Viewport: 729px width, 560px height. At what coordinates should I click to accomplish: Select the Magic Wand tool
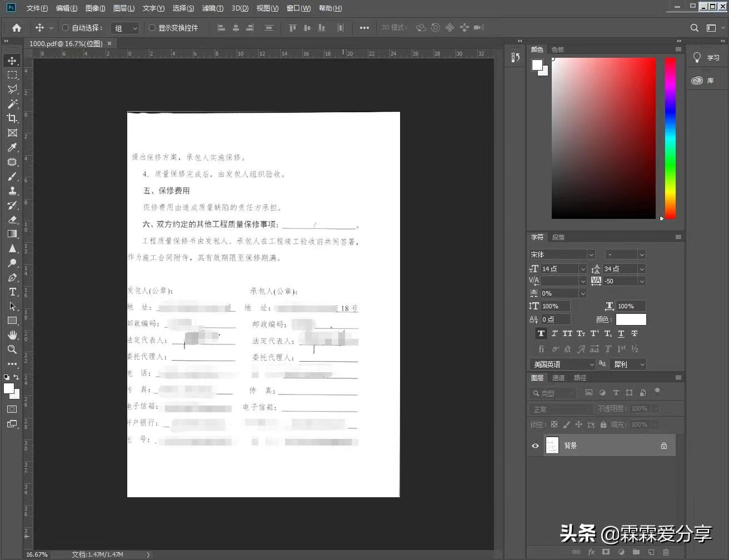12,104
